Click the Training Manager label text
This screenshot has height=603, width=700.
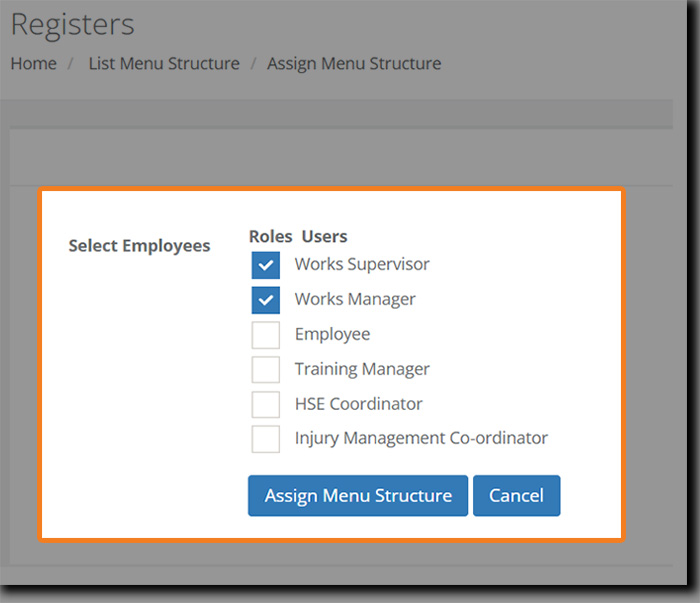(x=362, y=369)
